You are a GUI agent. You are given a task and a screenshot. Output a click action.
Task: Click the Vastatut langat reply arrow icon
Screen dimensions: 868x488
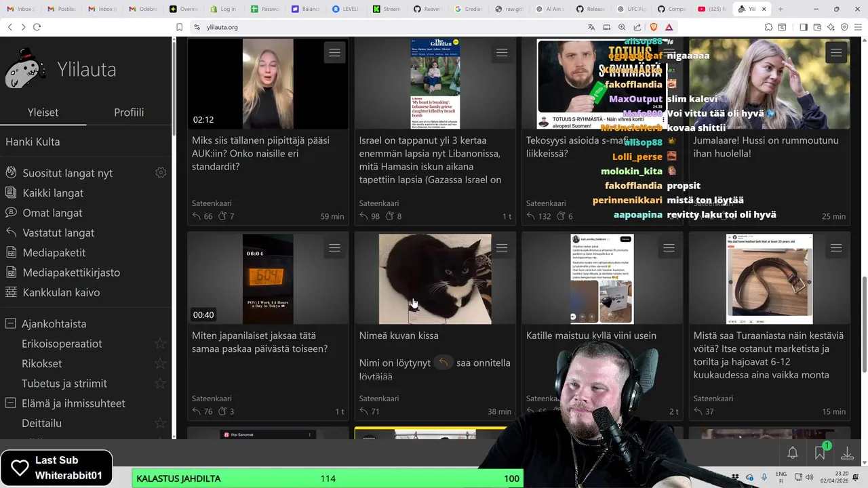(11, 232)
